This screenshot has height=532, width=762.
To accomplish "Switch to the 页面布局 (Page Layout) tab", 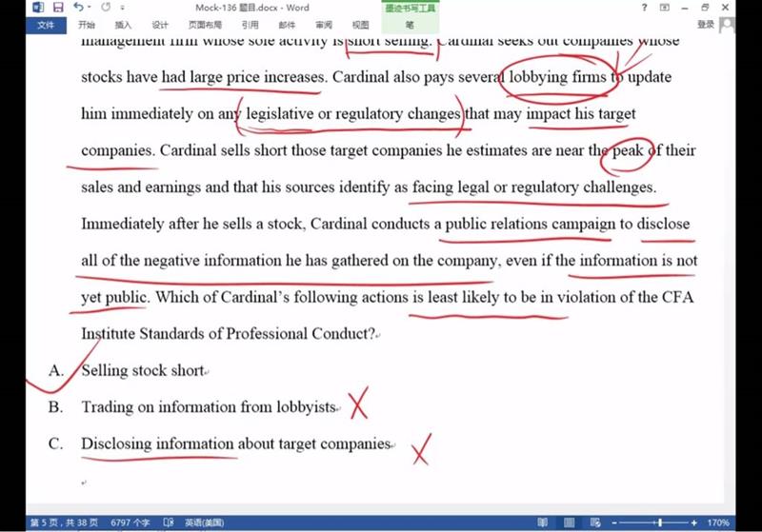I will (205, 25).
